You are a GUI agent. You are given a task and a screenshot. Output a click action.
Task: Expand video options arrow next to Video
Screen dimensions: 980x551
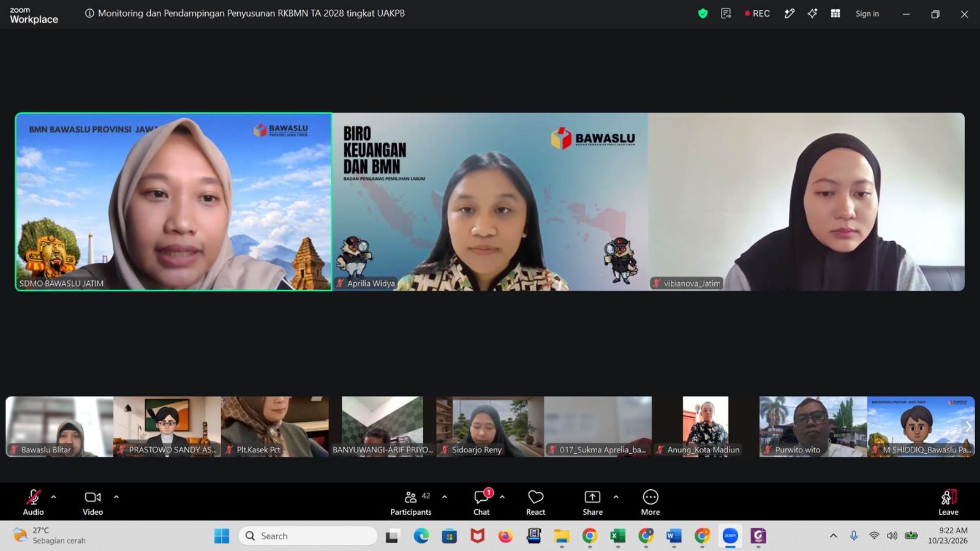116,497
